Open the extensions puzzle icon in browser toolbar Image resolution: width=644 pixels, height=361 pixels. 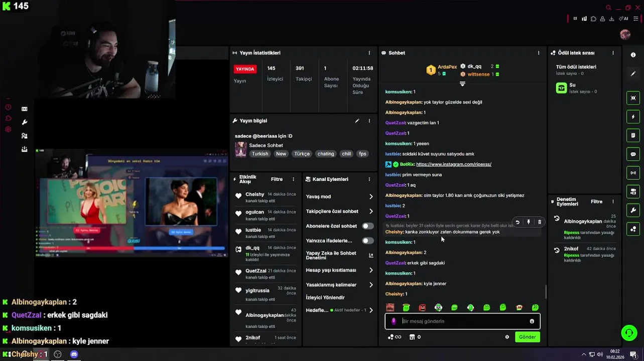pyautogui.click(x=593, y=19)
